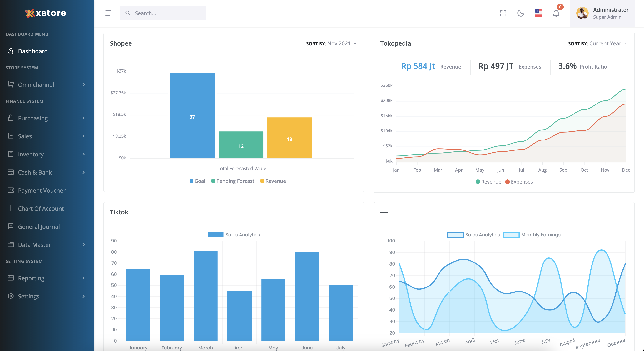Image resolution: width=644 pixels, height=351 pixels.
Task: Expand the Purchasing submenu chevron
Action: click(x=83, y=118)
